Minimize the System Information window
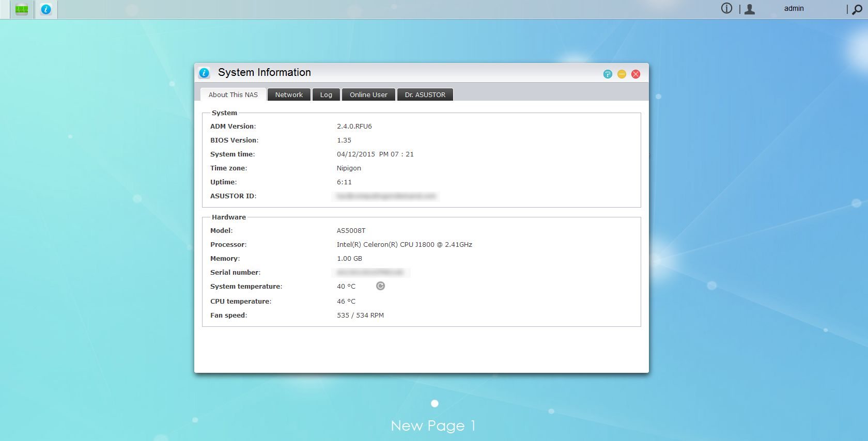The height and width of the screenshot is (441, 868). (622, 74)
